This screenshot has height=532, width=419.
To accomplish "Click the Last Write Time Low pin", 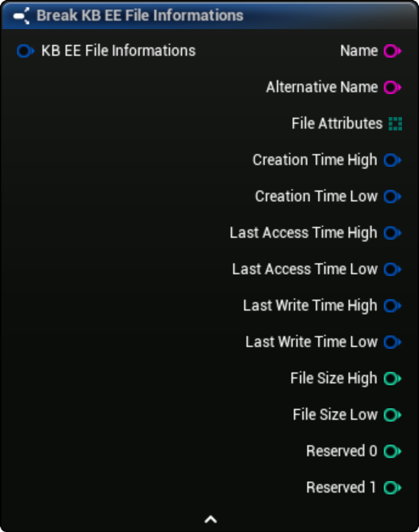I will [x=392, y=342].
